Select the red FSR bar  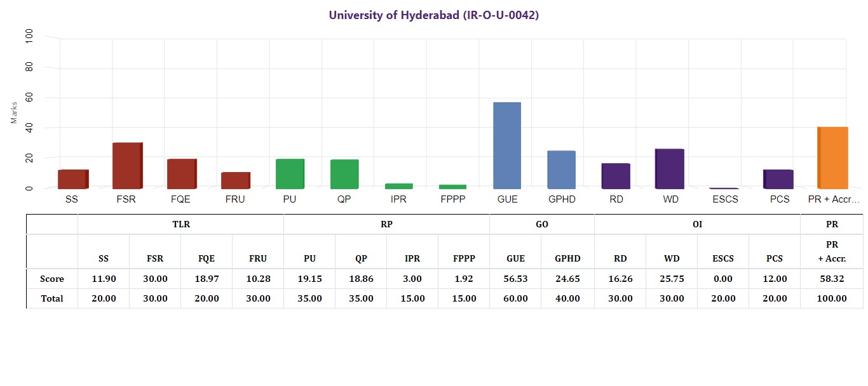tap(127, 166)
